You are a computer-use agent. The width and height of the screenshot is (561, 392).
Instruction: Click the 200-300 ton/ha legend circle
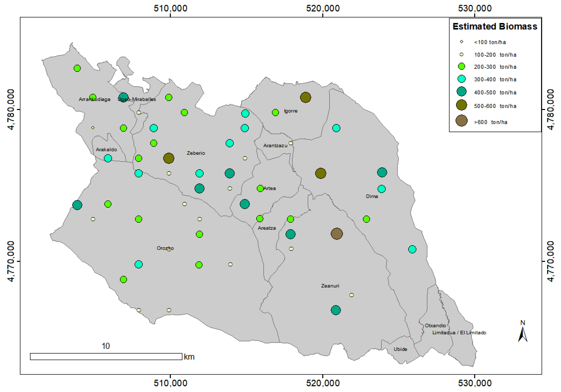461,66
